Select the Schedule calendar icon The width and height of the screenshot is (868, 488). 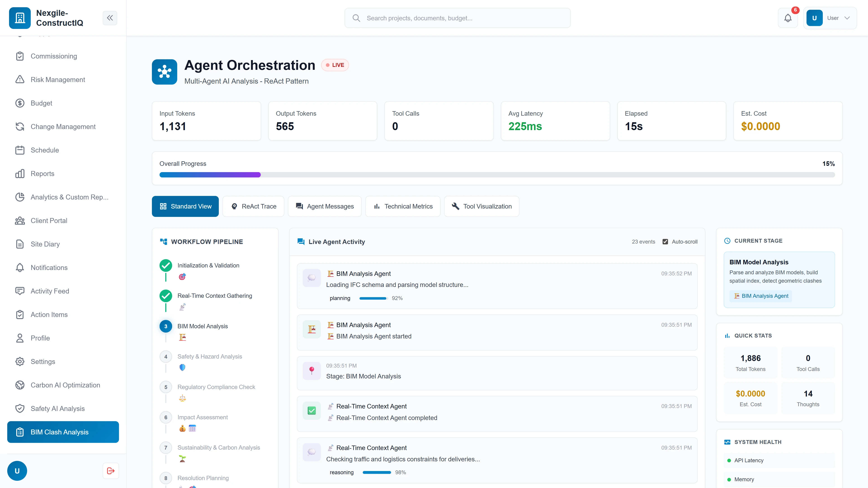point(19,150)
